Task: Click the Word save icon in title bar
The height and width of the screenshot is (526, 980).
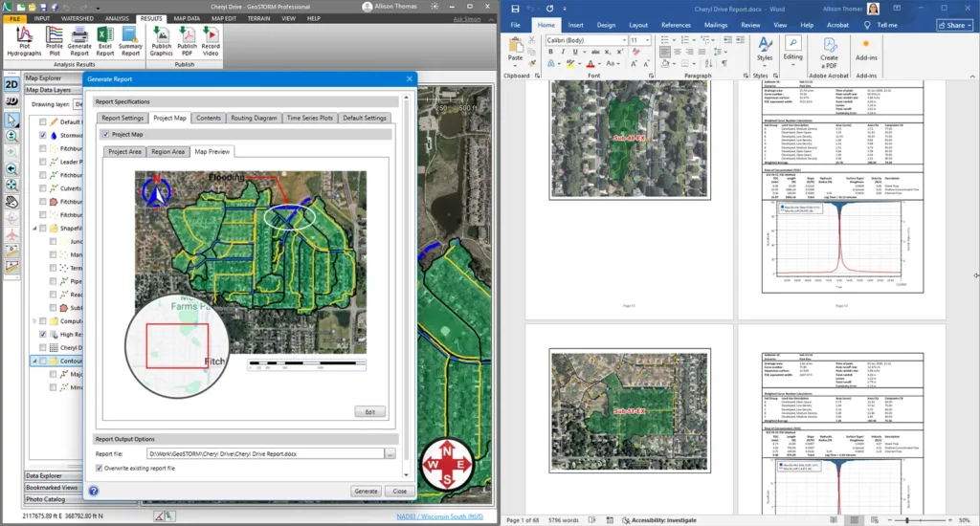Action: coord(515,8)
